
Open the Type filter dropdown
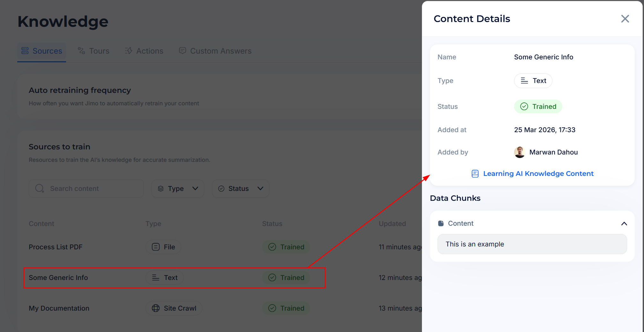click(178, 189)
